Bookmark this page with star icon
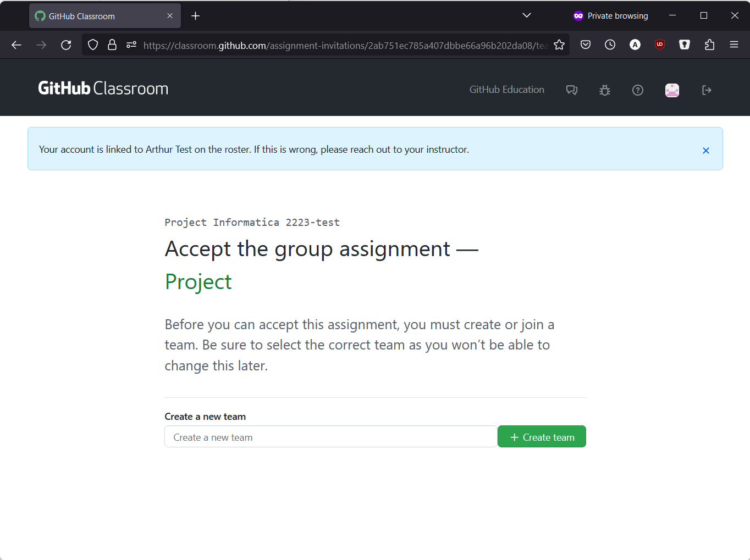Image resolution: width=750 pixels, height=560 pixels. [559, 45]
